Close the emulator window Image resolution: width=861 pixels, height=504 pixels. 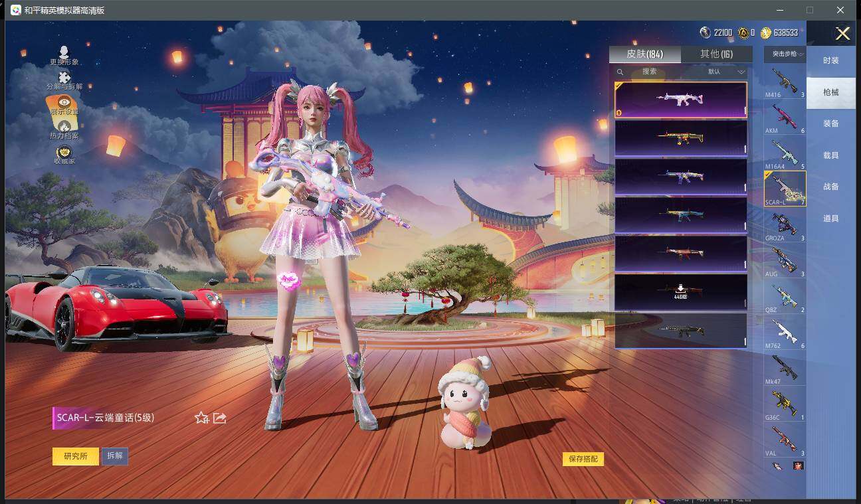pyautogui.click(x=840, y=10)
